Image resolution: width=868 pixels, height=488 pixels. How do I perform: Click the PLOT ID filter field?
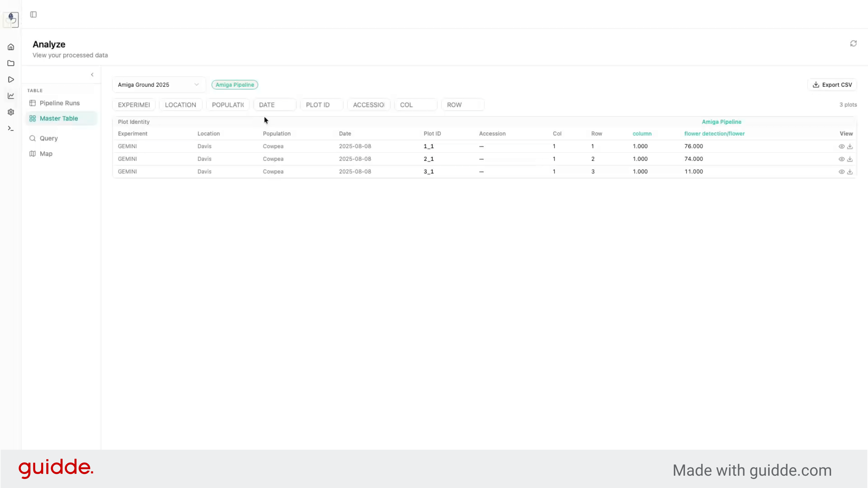[322, 105]
